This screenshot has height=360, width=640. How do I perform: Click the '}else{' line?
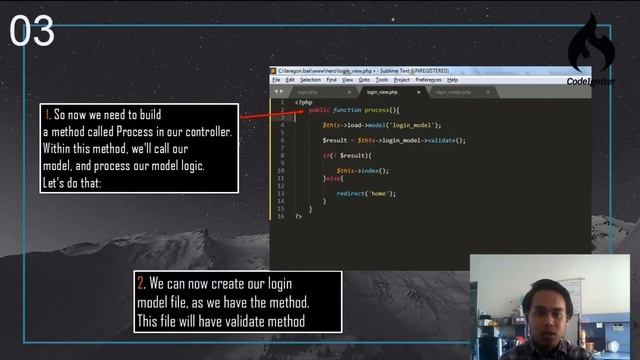333,178
